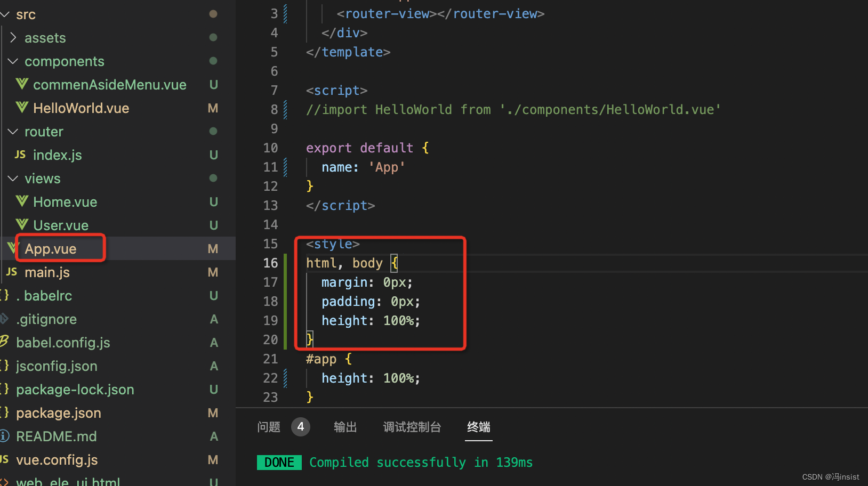Click the braces icon beside package.json
This screenshot has width=868, height=486.
pos(4,412)
